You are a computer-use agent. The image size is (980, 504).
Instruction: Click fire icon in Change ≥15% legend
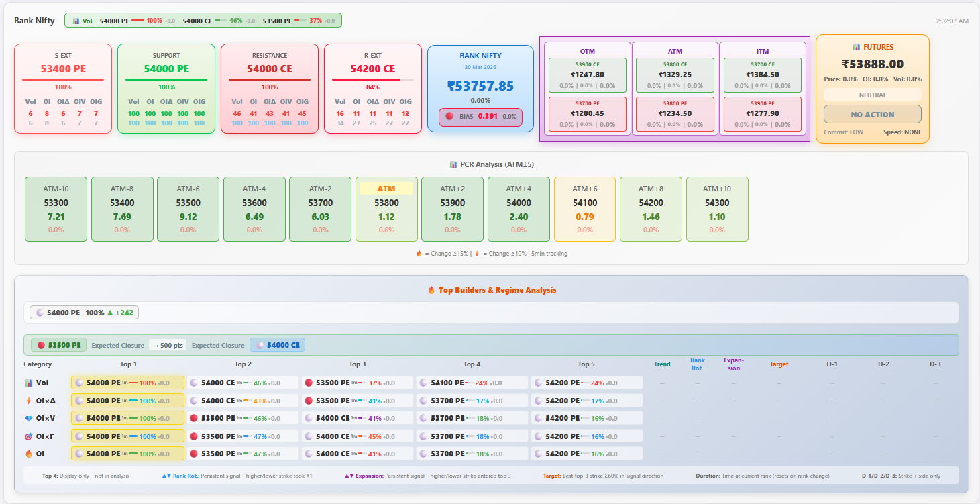click(x=419, y=254)
